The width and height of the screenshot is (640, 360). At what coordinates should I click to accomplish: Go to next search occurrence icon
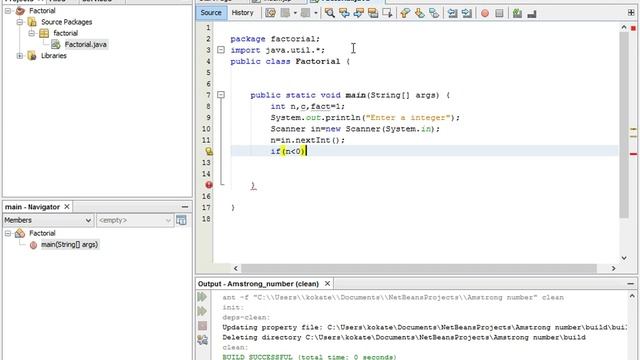[x=358, y=13]
